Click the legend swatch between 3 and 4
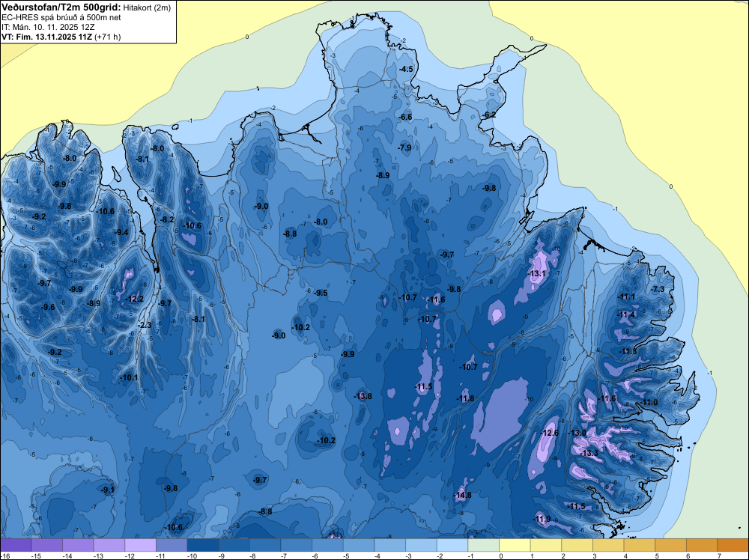 click(608, 545)
